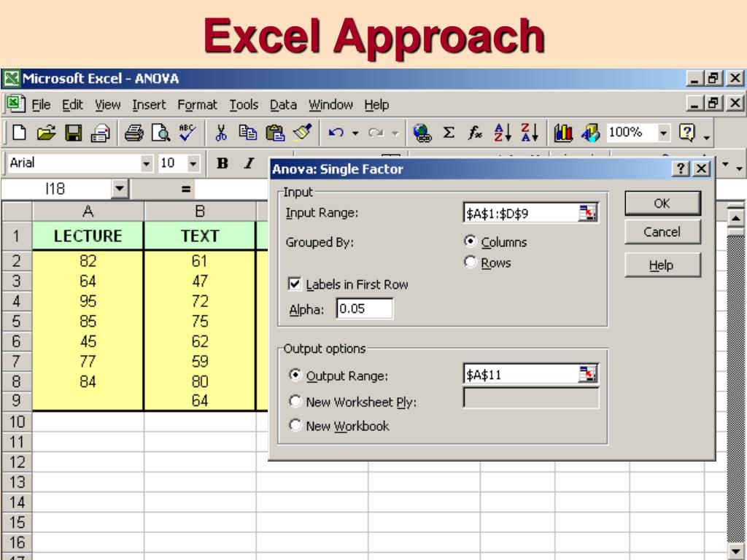Viewport: 747px width, 560px height.
Task: Print the sheet with the printer icon
Action: (134, 133)
